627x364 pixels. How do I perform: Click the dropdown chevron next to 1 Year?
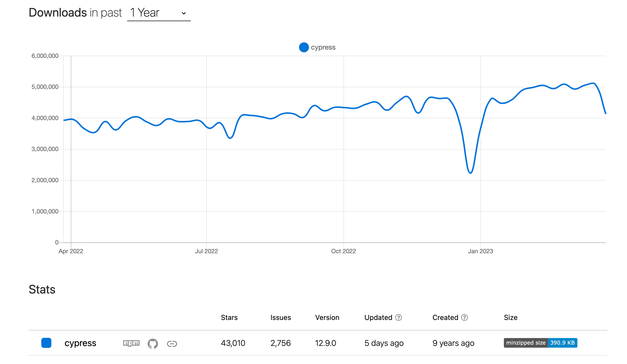tap(184, 13)
